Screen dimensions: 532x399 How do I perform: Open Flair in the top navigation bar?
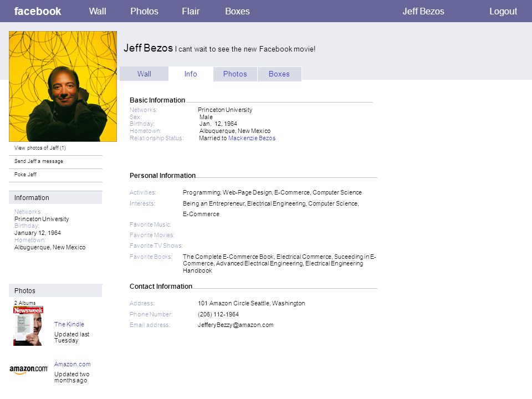[191, 11]
